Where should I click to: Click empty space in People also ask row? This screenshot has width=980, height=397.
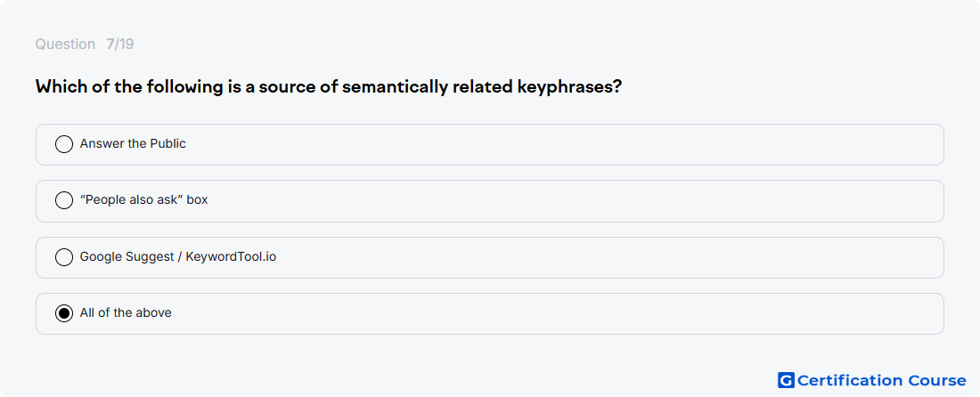(x=562, y=201)
